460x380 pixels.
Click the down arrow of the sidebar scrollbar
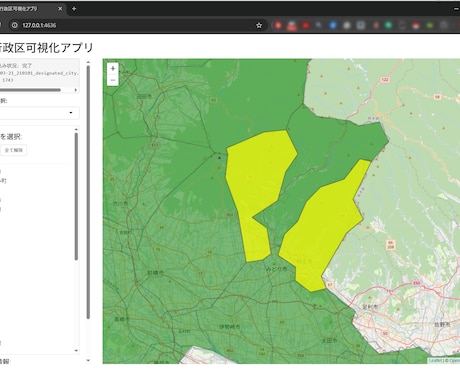pyautogui.click(x=88, y=360)
